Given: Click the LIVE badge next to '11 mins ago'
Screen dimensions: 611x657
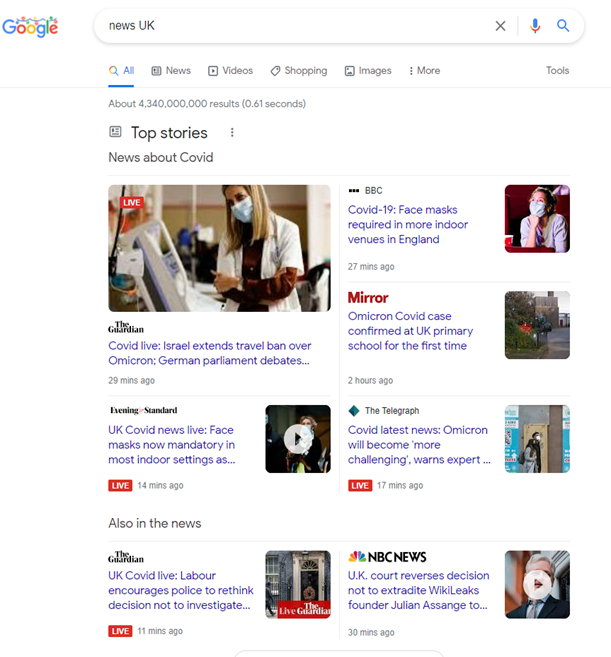Looking at the screenshot, I should (120, 631).
